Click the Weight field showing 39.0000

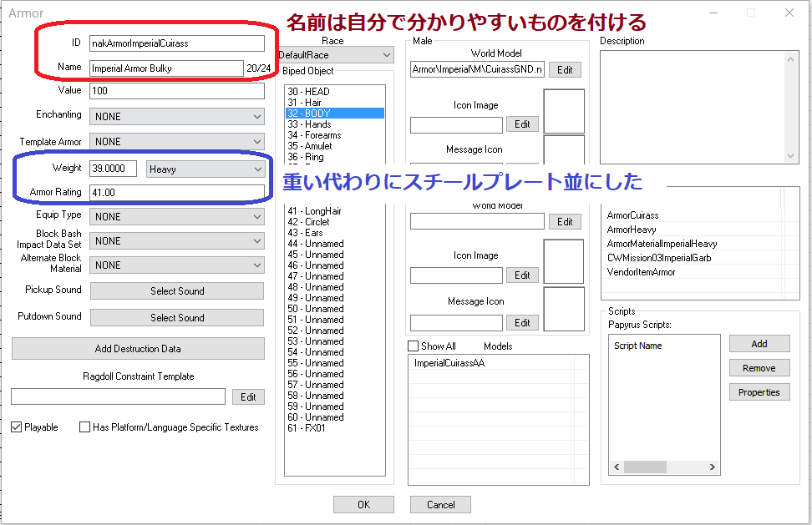(114, 169)
